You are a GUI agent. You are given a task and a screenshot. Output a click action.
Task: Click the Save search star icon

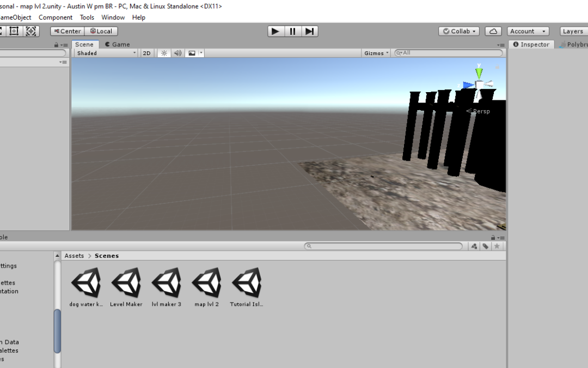[x=497, y=246]
